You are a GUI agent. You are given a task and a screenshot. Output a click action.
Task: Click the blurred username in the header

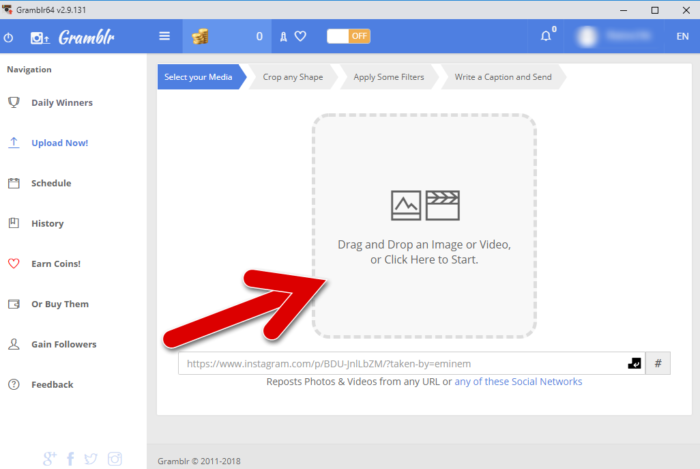(629, 36)
